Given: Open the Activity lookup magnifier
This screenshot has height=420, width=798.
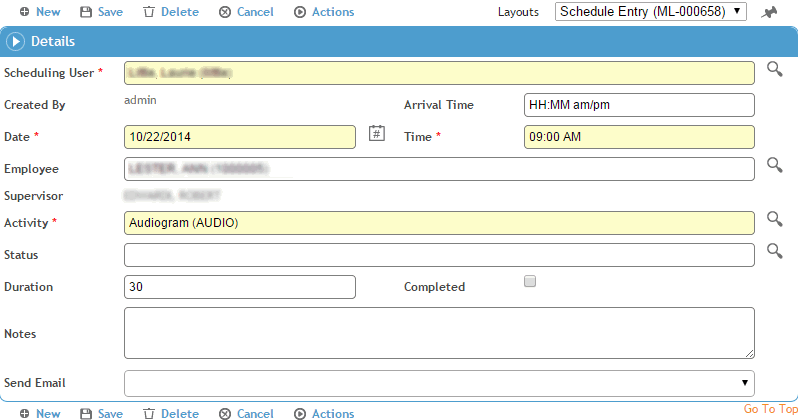Looking at the screenshot, I should coord(774,219).
